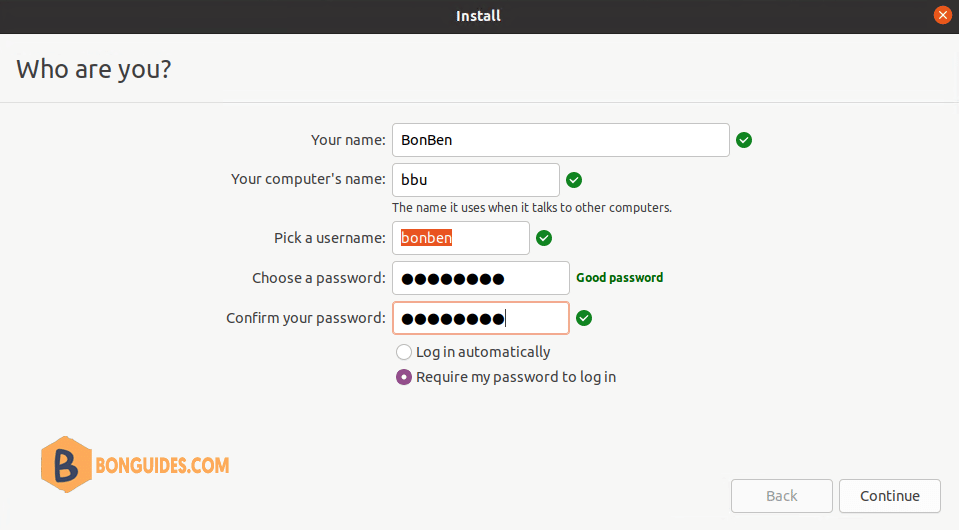Image resolution: width=959 pixels, height=530 pixels.
Task: Click the BONGUIDES.COM watermark text
Action: point(162,466)
